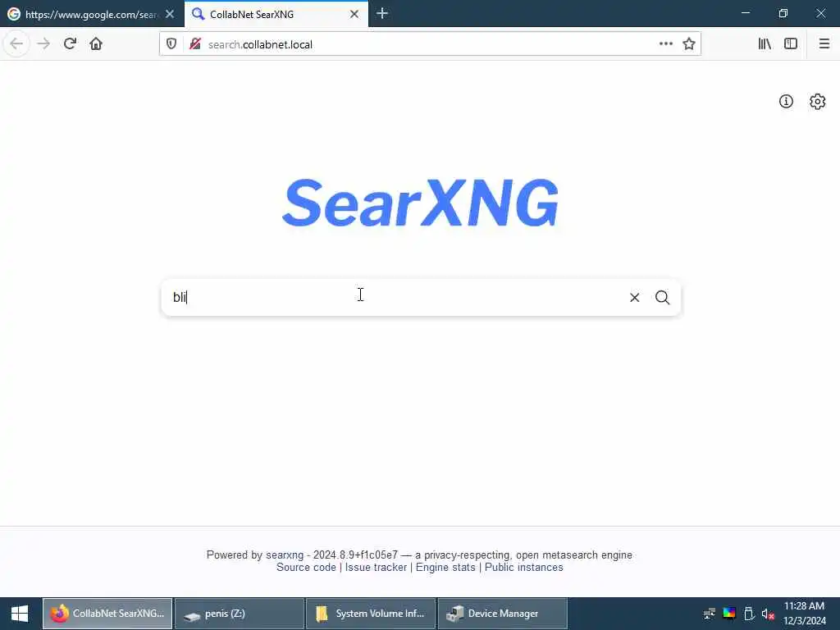The height and width of the screenshot is (630, 840).
Task: Open safely remove hardware tray icon
Action: [x=749, y=614]
